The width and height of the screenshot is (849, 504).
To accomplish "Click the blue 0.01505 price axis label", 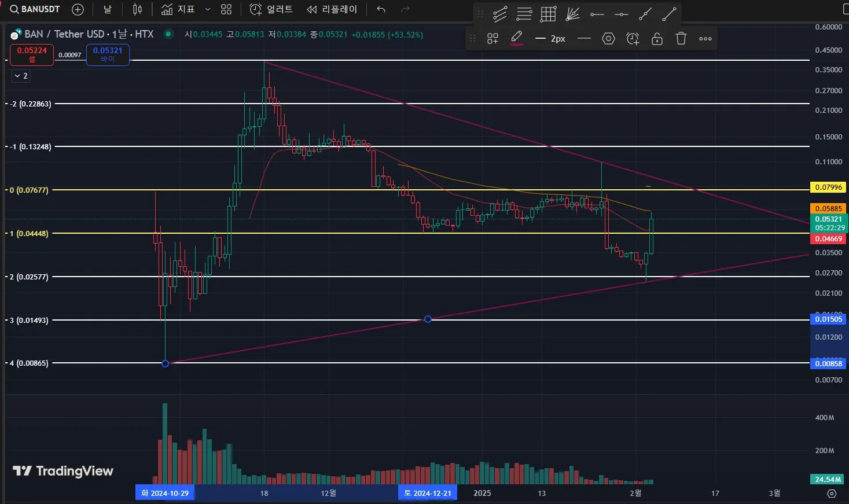I will pyautogui.click(x=828, y=319).
